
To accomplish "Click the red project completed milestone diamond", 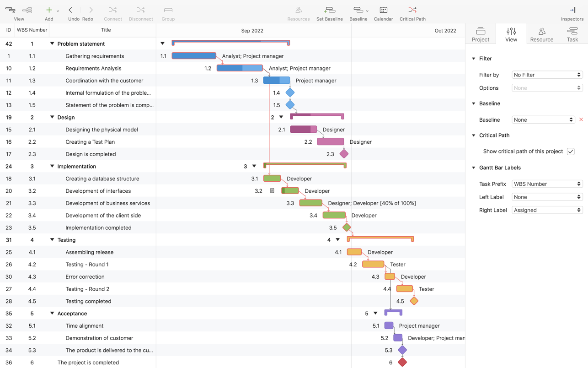I will tap(402, 363).
